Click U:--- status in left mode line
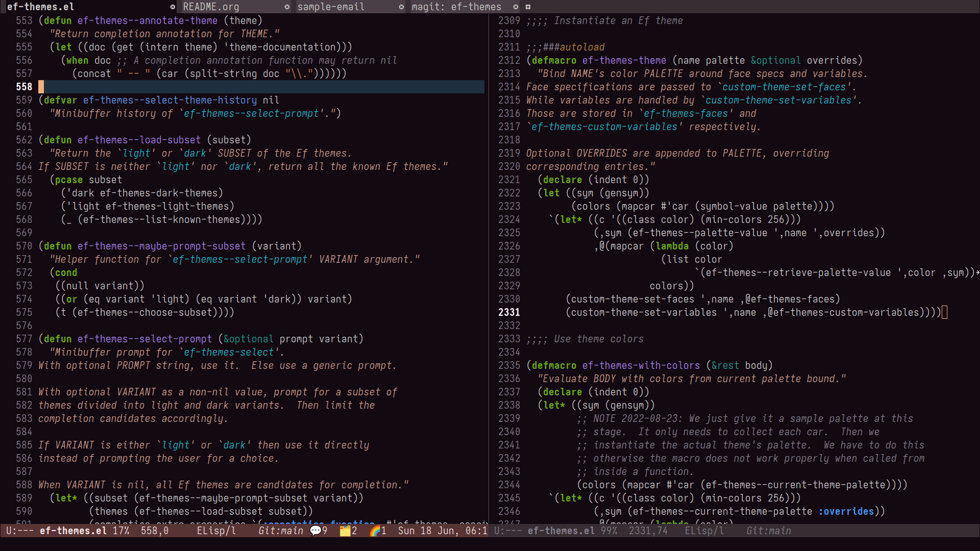Image resolution: width=980 pixels, height=551 pixels. pyautogui.click(x=20, y=531)
